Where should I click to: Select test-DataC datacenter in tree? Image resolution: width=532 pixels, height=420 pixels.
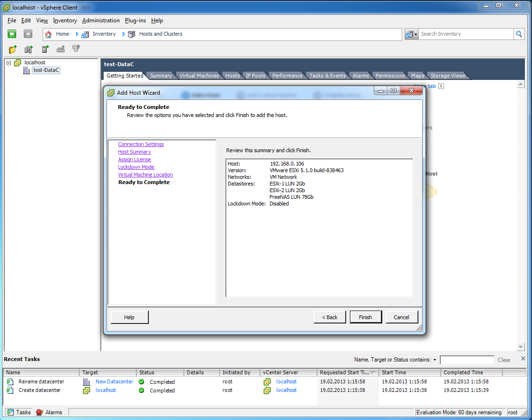tap(46, 70)
